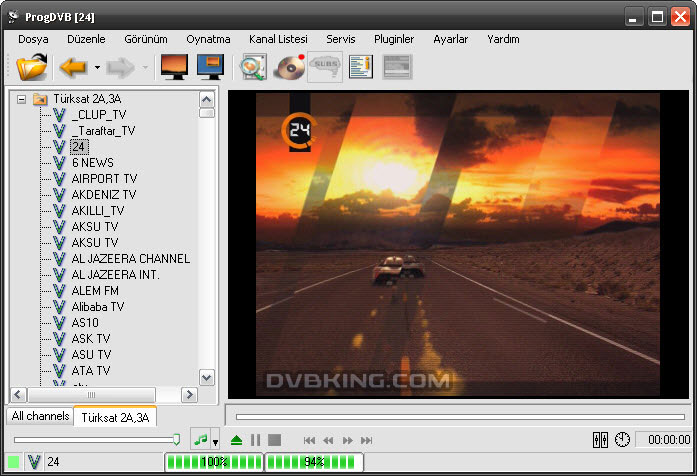
Task: Click the grey forward arrow icon
Action: pos(120,68)
